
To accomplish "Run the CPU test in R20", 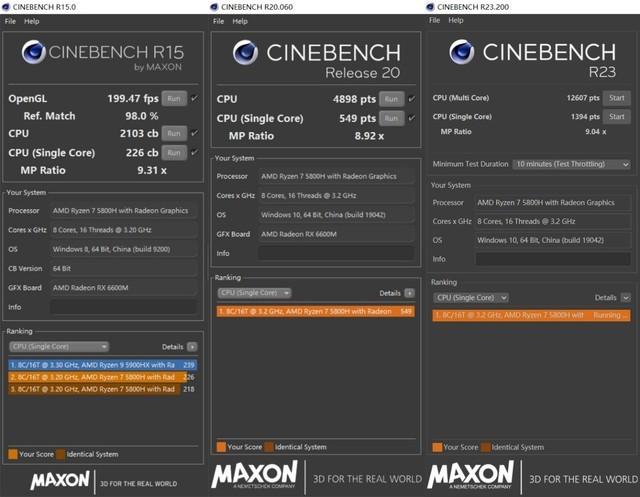I will coord(391,99).
